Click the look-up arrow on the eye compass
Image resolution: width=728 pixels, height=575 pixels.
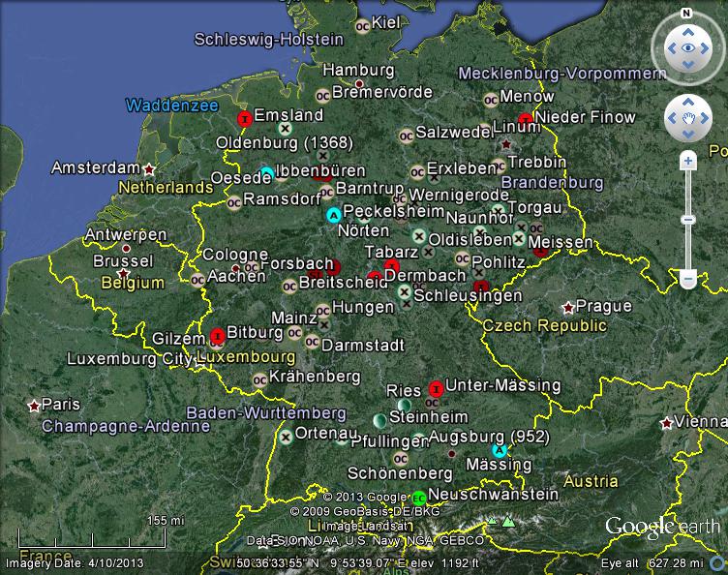pyautogui.click(x=688, y=32)
